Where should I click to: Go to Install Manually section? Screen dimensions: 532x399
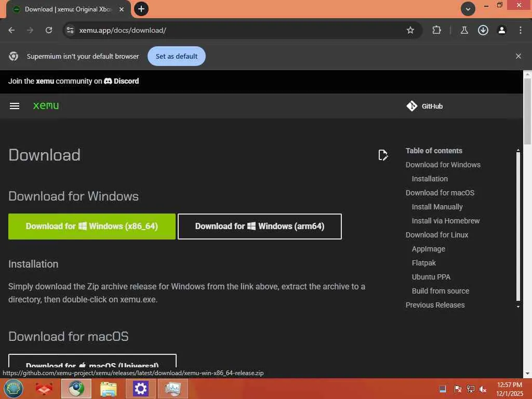tap(437, 207)
